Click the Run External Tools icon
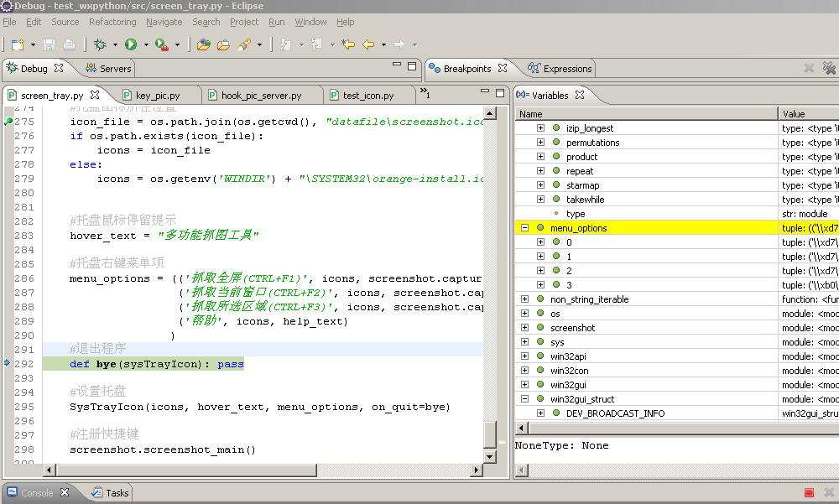 tap(161, 44)
